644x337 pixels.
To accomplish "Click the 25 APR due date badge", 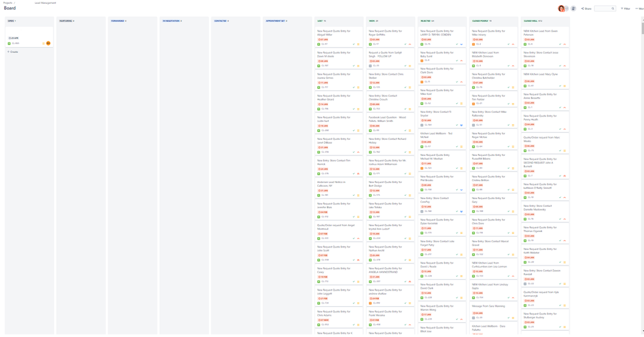I will point(14,38).
